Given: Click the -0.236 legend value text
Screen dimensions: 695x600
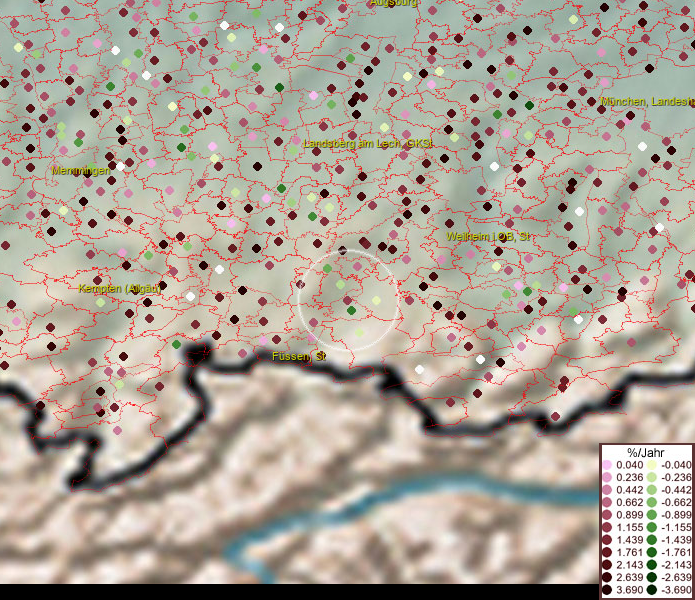Looking at the screenshot, I should tap(676, 477).
